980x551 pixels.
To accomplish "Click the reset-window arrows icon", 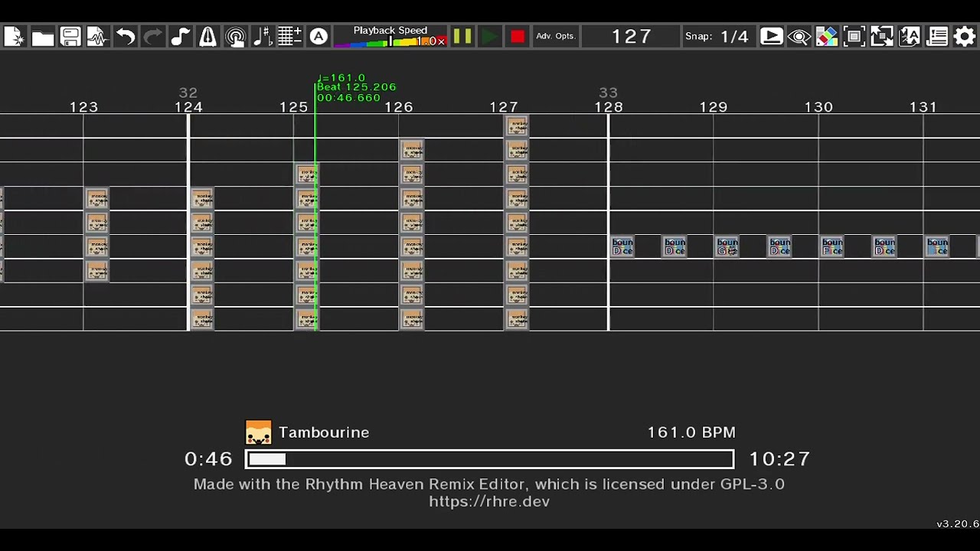I will pos(882,37).
